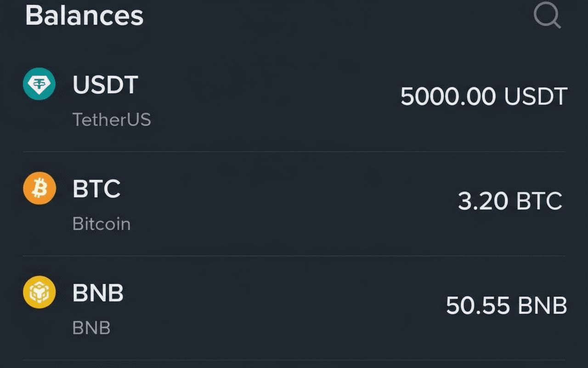588x368 pixels.
Task: Click the 3.20 BTC balance amount
Action: (x=510, y=201)
